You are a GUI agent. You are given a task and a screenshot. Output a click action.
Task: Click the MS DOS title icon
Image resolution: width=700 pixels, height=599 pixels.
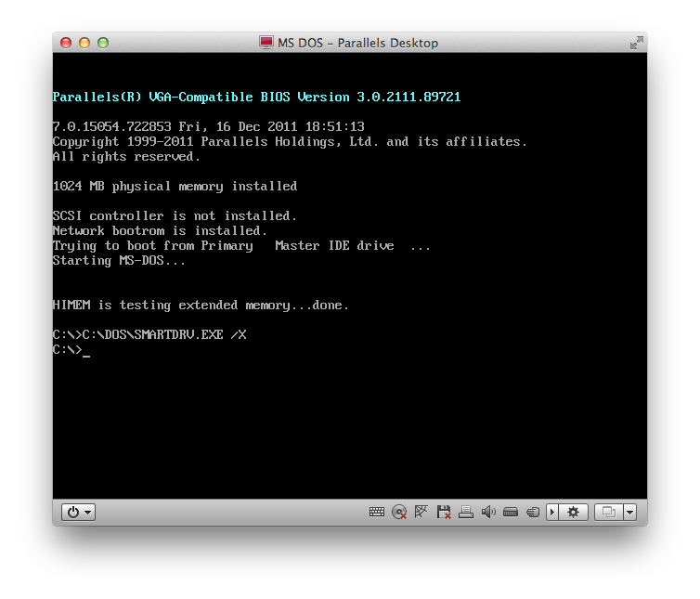point(266,43)
